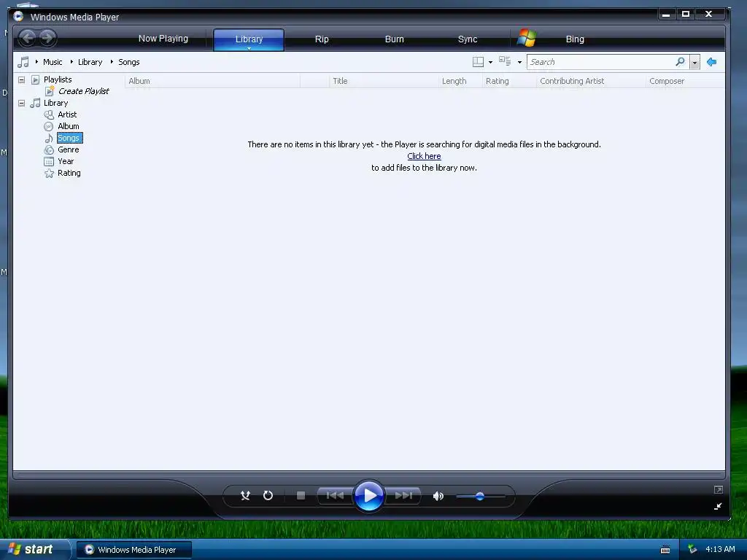Open the Library tab's dropdown arrow
The image size is (747, 560).
[x=249, y=48]
